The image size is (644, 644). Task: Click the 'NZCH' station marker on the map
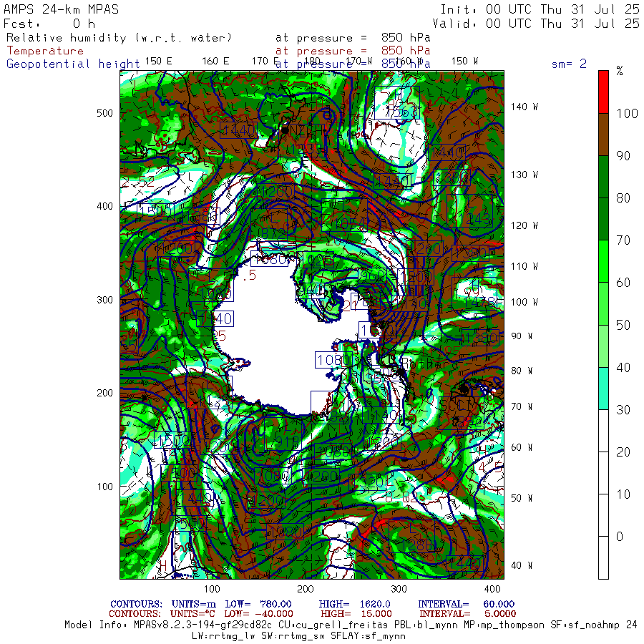pos(285,130)
